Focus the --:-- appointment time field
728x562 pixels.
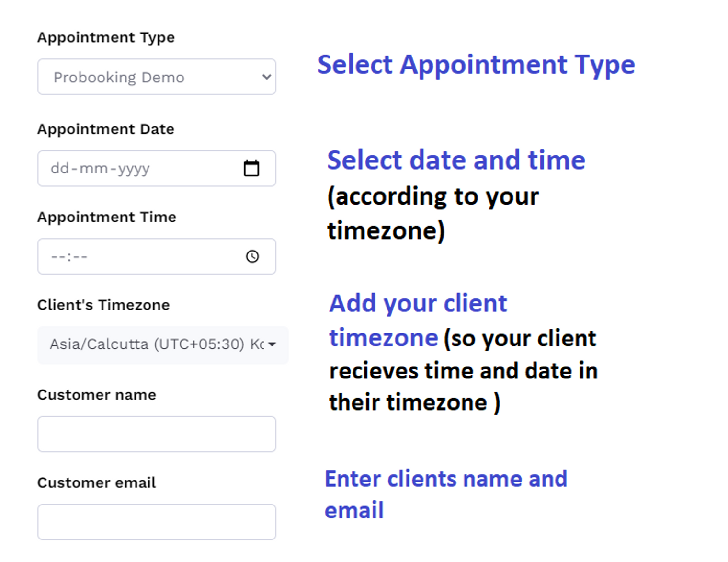coord(157,256)
